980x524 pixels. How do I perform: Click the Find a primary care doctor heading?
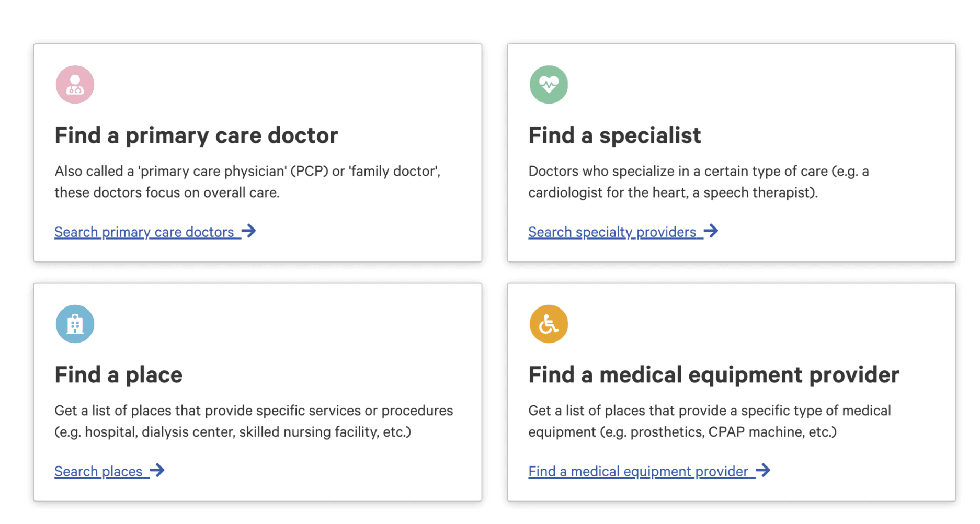[x=196, y=135]
